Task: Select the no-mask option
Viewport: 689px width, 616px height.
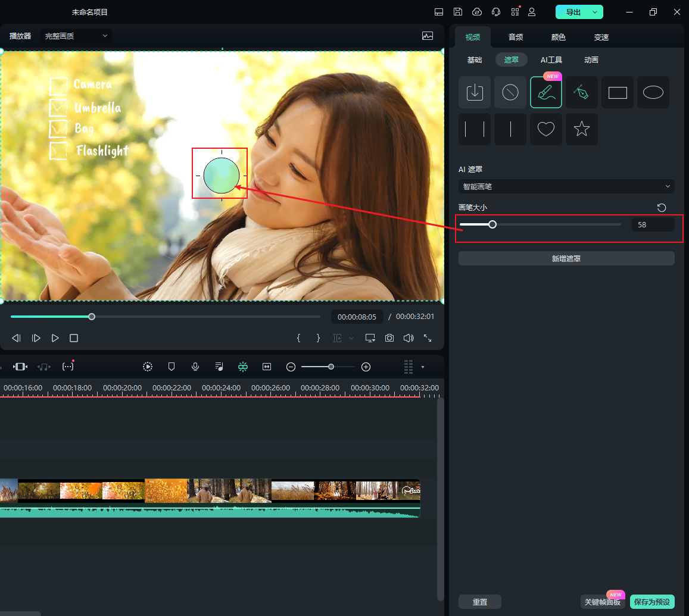Action: pyautogui.click(x=510, y=92)
